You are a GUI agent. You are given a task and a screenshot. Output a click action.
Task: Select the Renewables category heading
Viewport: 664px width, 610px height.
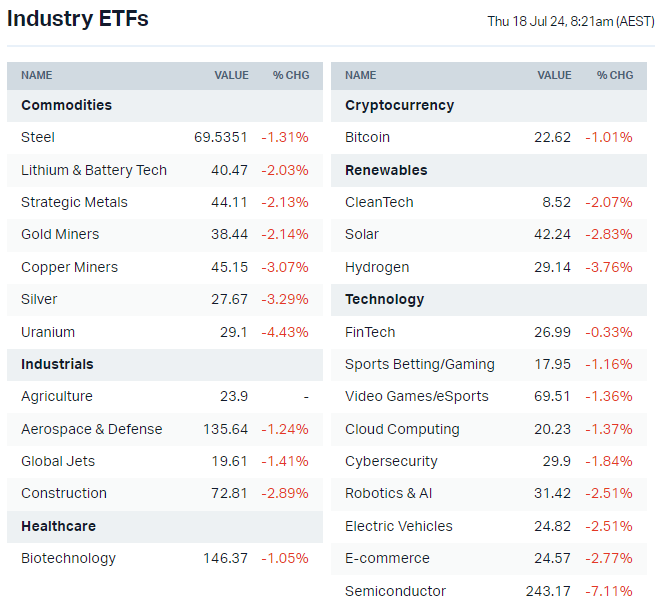point(386,170)
